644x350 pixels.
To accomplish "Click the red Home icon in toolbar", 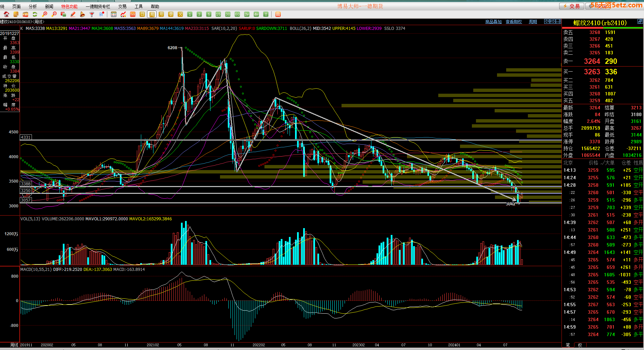I will tap(6, 14).
